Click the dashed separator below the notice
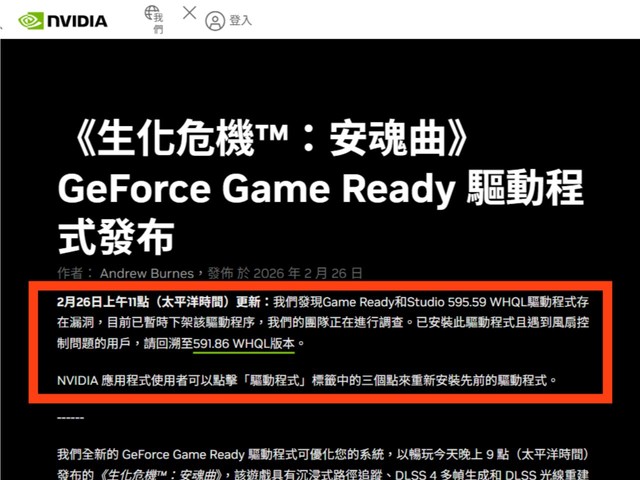This screenshot has width=640, height=480. 71,417
